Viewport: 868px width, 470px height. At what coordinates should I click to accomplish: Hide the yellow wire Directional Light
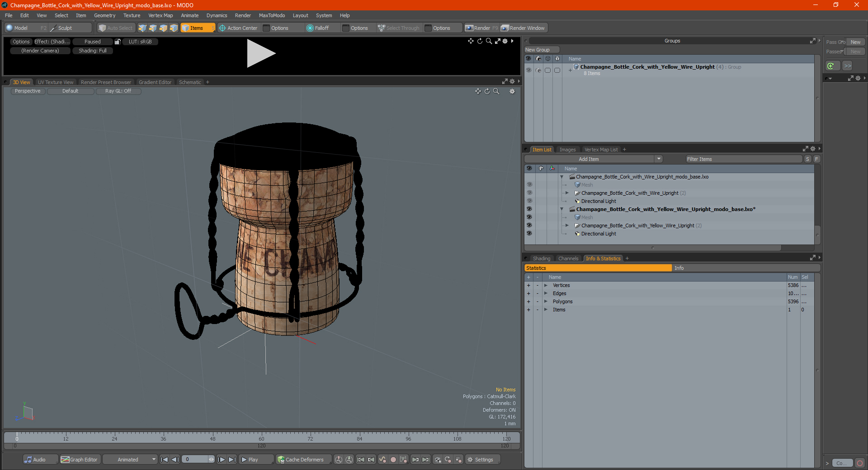[529, 234]
